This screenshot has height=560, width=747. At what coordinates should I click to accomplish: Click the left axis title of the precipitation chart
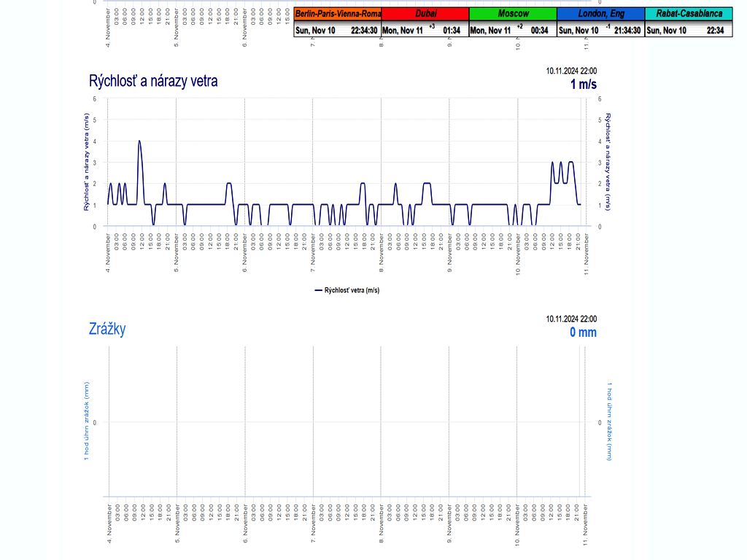pyautogui.click(x=86, y=421)
